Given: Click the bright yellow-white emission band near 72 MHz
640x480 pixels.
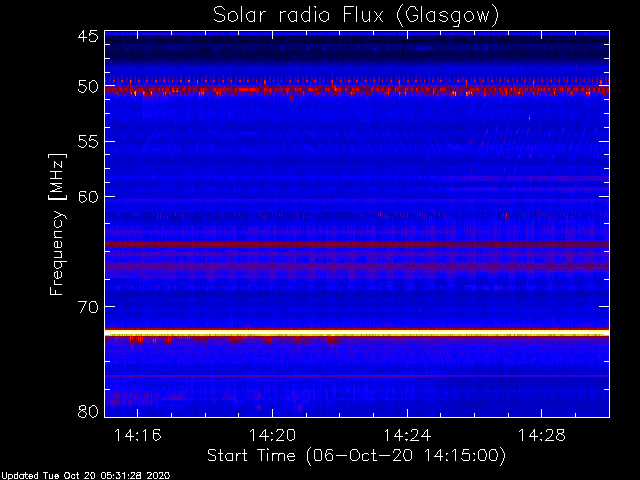Looking at the screenshot, I should (357, 333).
